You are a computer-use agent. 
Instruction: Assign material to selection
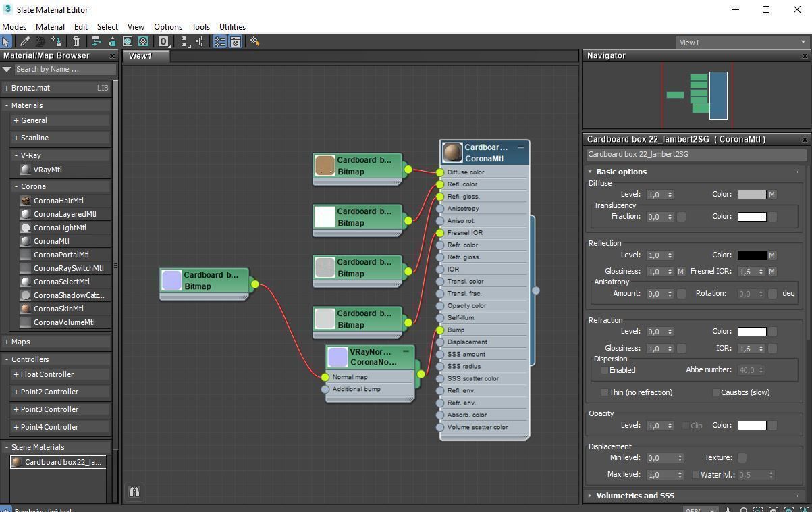[56, 41]
